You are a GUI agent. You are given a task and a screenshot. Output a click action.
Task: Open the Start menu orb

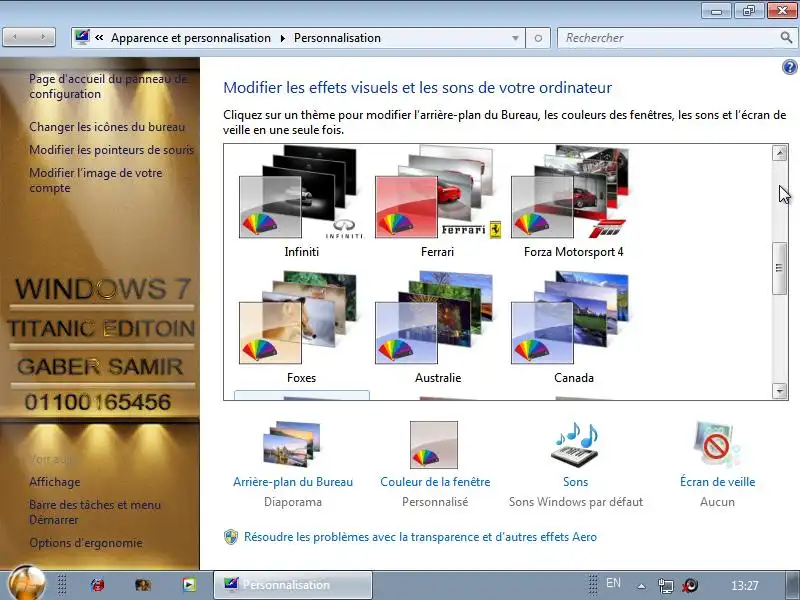pyautogui.click(x=27, y=583)
